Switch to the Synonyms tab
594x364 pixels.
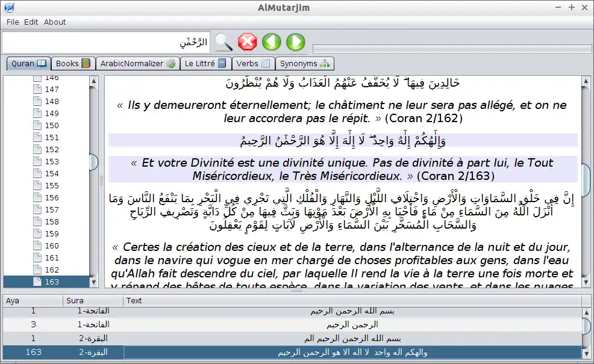click(305, 64)
